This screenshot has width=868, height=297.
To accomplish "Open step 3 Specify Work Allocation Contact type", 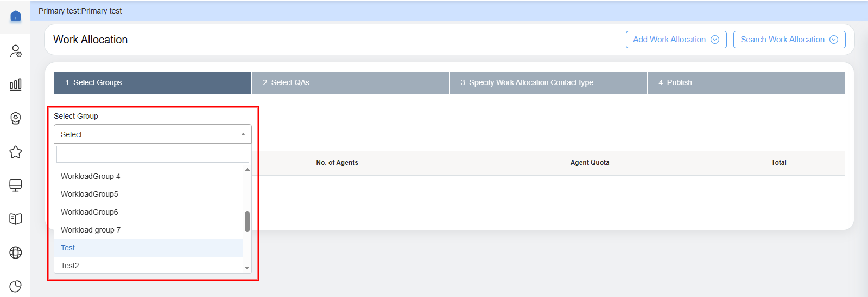I will 548,82.
